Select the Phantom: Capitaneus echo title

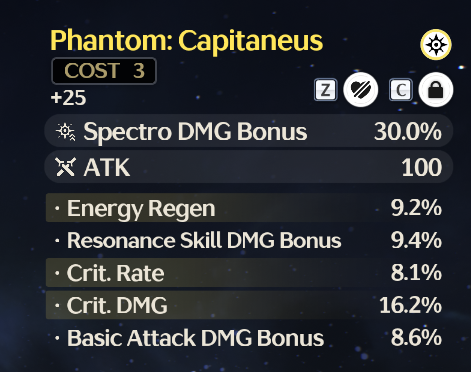point(187,41)
